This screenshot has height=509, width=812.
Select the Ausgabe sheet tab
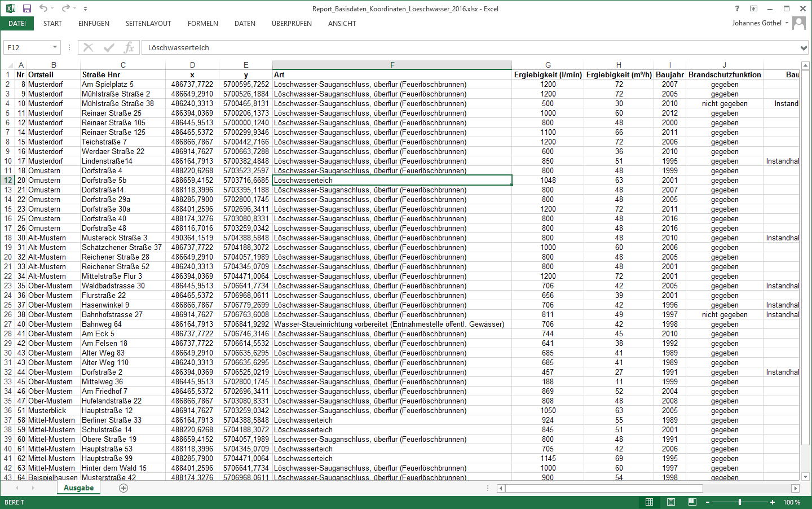pyautogui.click(x=78, y=488)
